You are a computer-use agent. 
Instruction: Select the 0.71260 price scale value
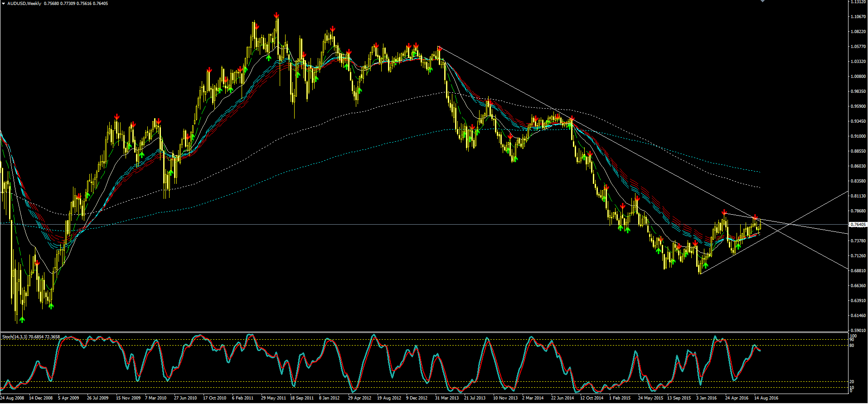tap(858, 256)
